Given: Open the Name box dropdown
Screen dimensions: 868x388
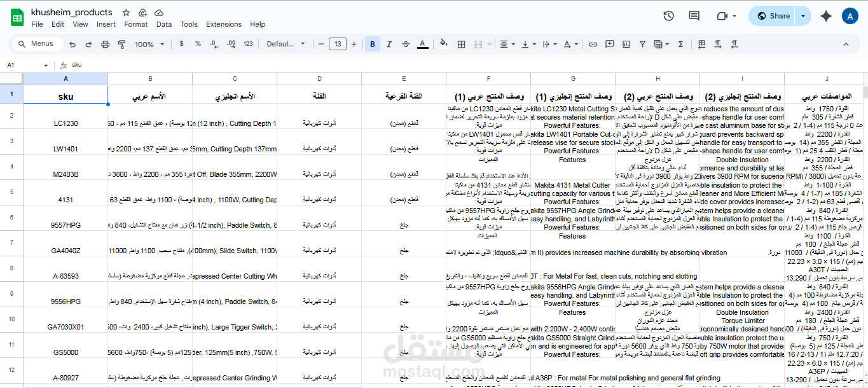Looking at the screenshot, I should coord(46,66).
